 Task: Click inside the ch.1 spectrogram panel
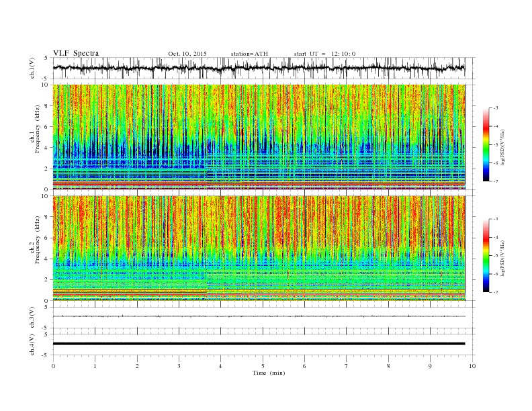pyautogui.click(x=259, y=137)
